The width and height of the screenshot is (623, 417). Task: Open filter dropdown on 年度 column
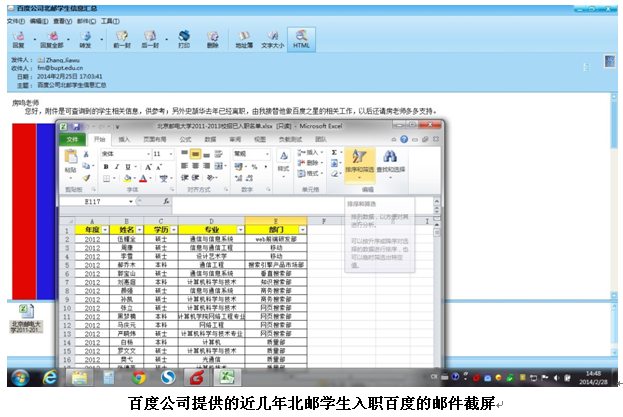click(x=105, y=230)
